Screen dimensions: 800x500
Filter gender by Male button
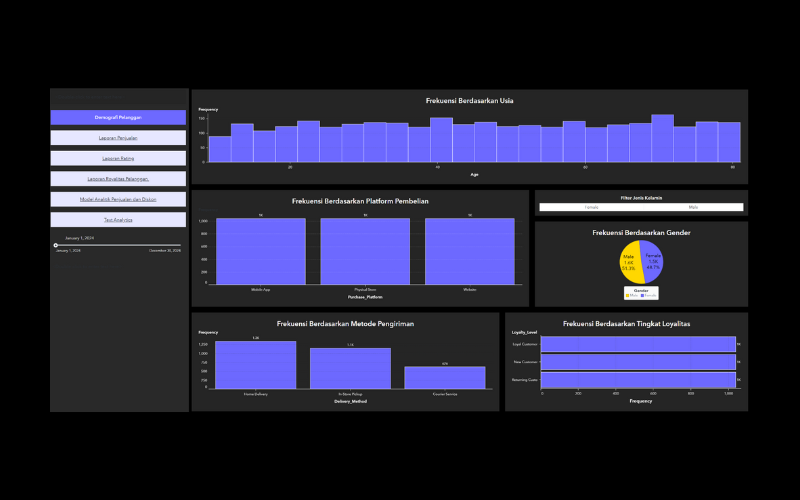[693, 207]
